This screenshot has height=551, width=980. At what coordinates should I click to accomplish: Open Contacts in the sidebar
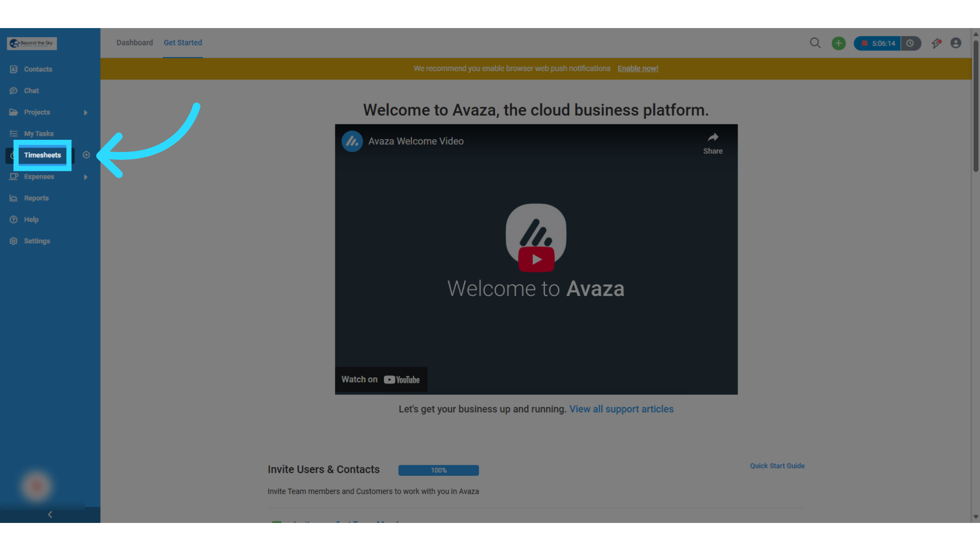click(38, 69)
